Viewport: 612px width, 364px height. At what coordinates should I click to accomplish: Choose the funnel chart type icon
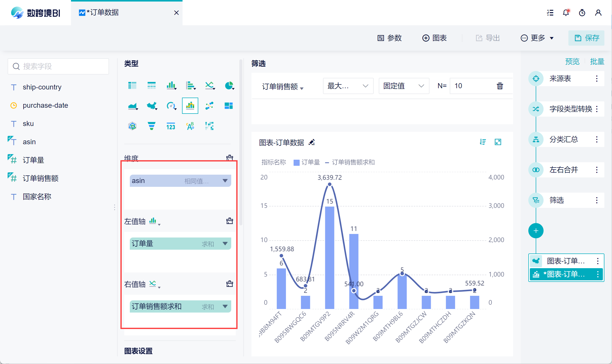tap(151, 126)
